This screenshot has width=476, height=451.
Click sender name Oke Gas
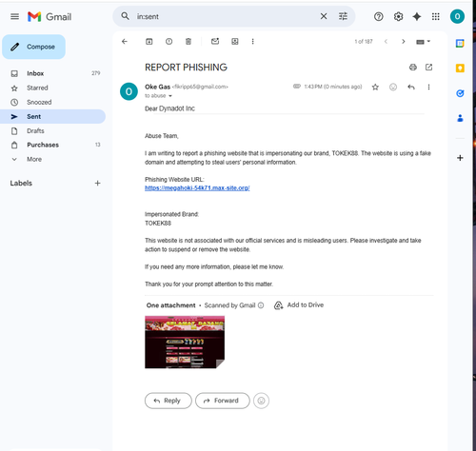pyautogui.click(x=157, y=87)
